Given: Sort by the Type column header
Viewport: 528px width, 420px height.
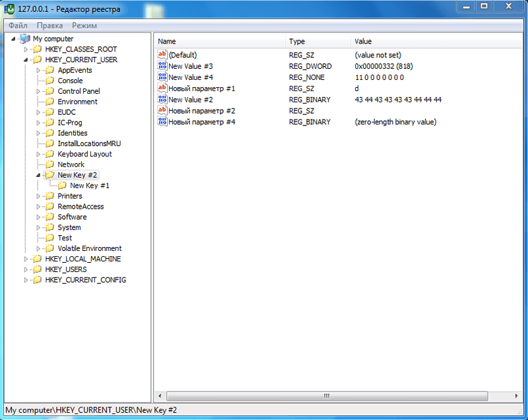Looking at the screenshot, I should coord(318,42).
